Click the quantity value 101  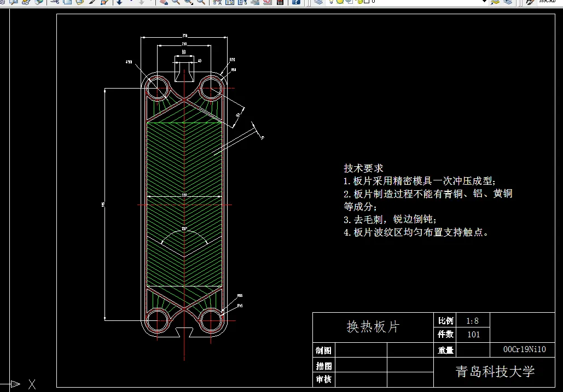tap(474, 335)
